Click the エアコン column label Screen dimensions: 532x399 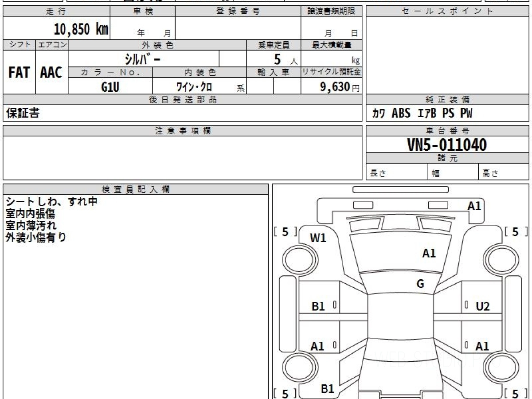pyautogui.click(x=52, y=45)
